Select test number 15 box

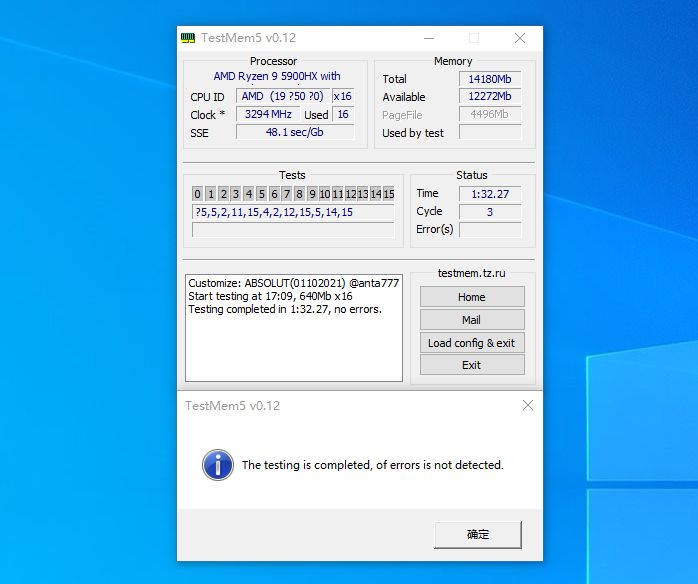pos(389,194)
